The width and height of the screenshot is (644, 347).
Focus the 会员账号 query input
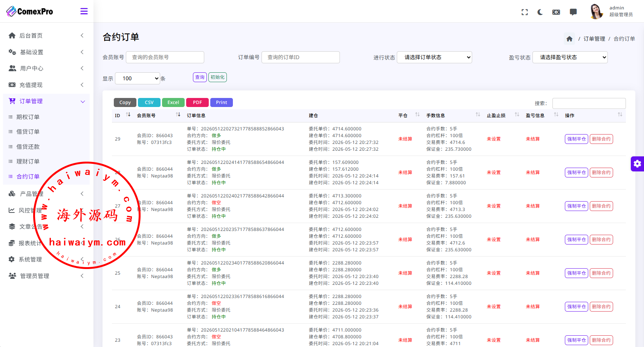click(165, 57)
